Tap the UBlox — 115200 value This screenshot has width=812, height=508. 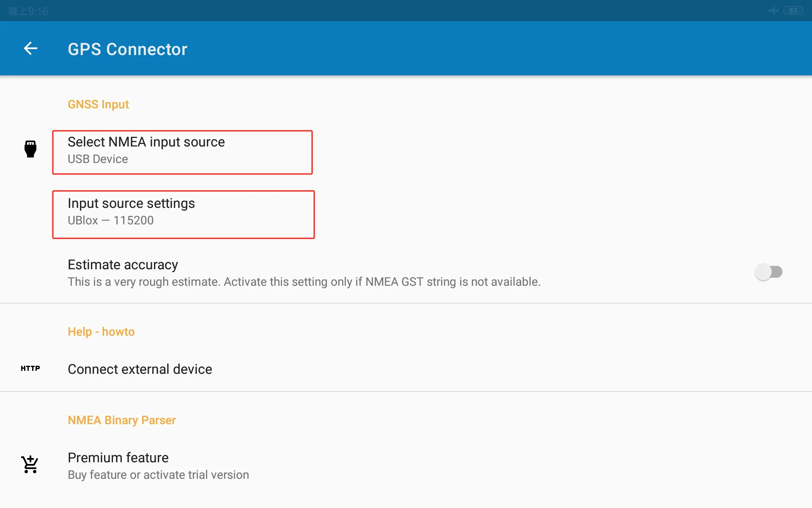(111, 221)
